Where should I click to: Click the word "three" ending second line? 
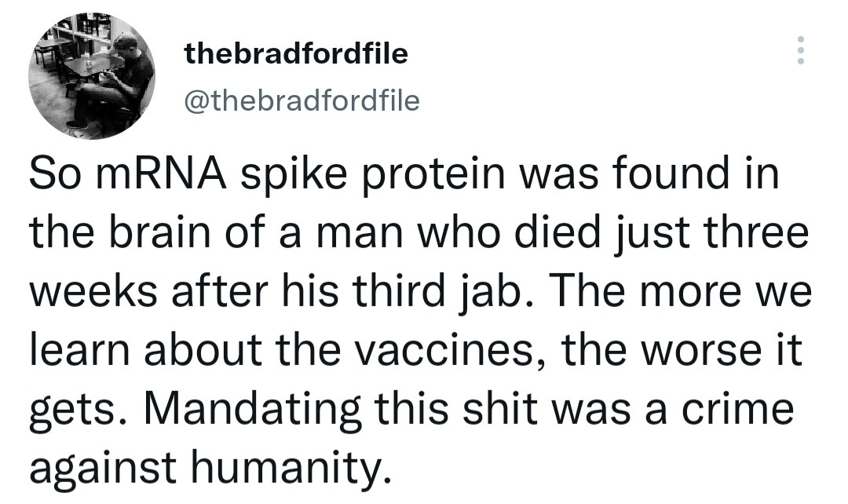tap(755, 232)
